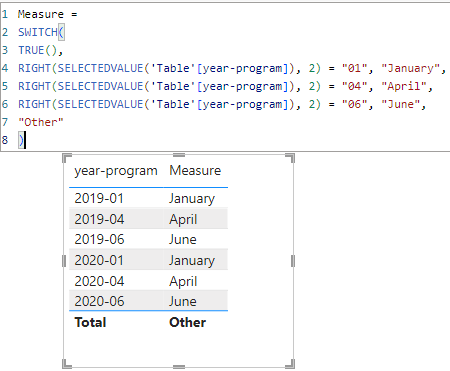Select the 2019-06 table cell
Screen dimensions: 450x371
[99, 239]
